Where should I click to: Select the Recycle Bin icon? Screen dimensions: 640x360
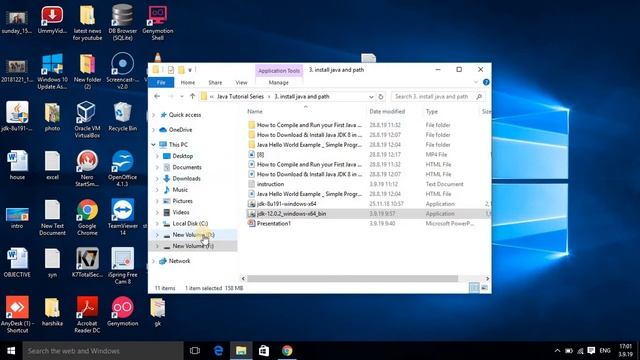click(x=122, y=117)
